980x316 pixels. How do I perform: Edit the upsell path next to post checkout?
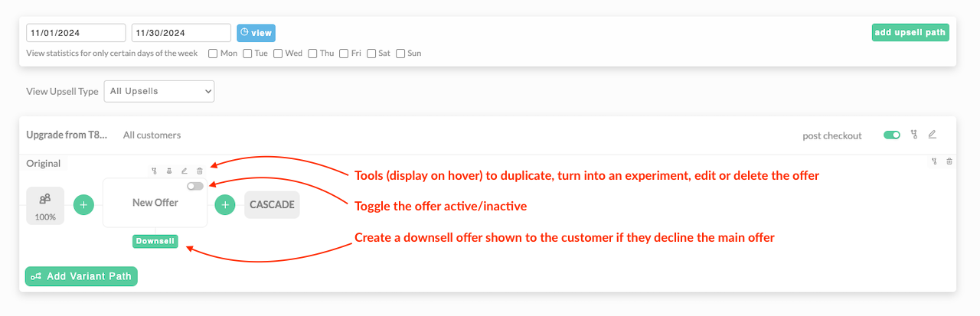932,135
